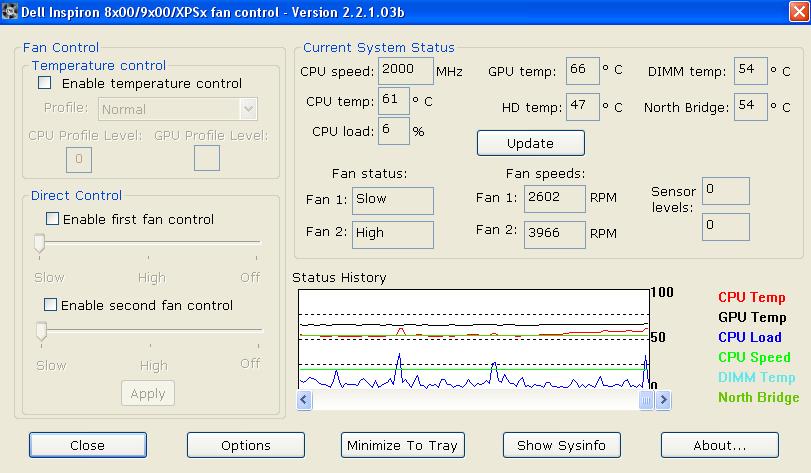Image resolution: width=811 pixels, height=473 pixels.
Task: Click right arrow of Status History scrollbar
Action: click(663, 400)
